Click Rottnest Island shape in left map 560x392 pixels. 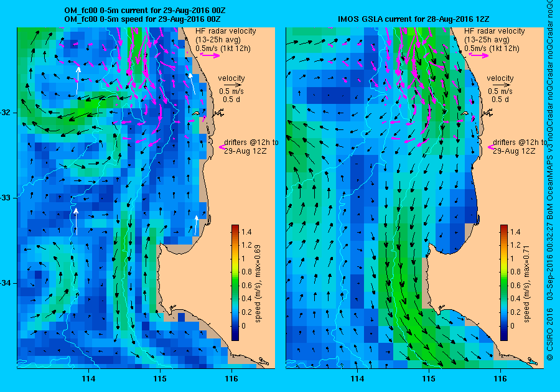pos(197,113)
